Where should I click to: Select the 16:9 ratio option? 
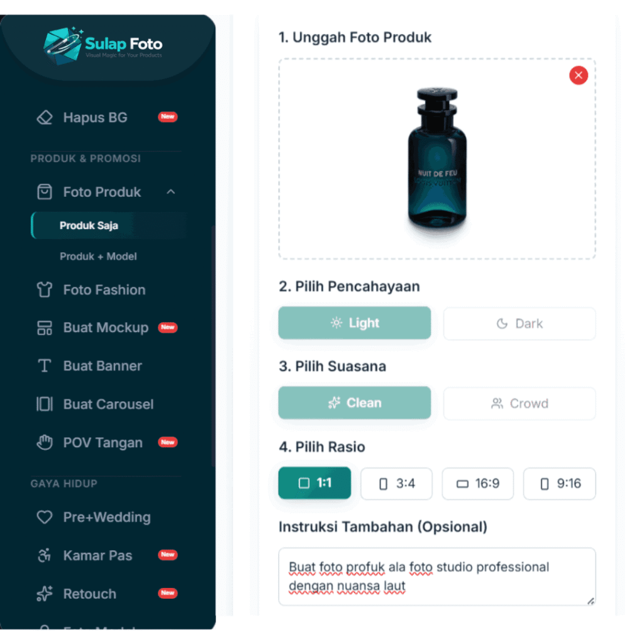[x=478, y=484]
